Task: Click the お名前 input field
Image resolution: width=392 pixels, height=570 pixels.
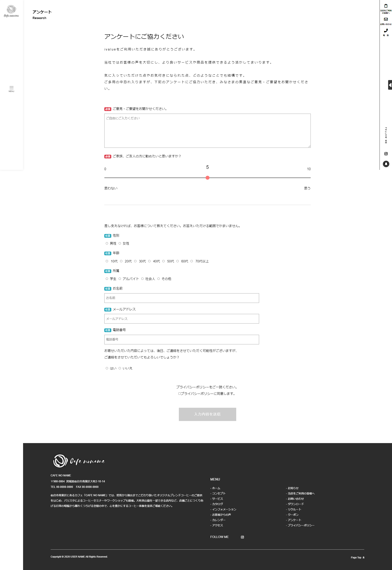Action: point(182,298)
